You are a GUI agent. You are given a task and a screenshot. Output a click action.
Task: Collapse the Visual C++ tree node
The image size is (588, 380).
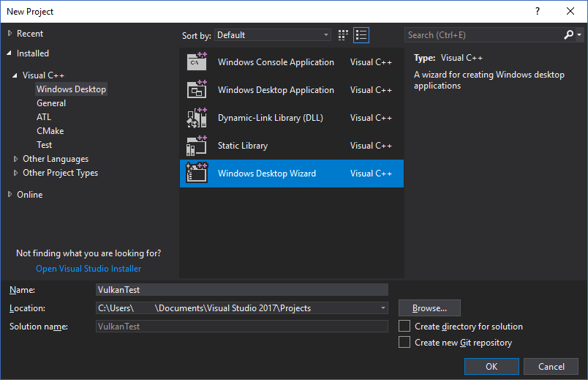[x=16, y=75]
